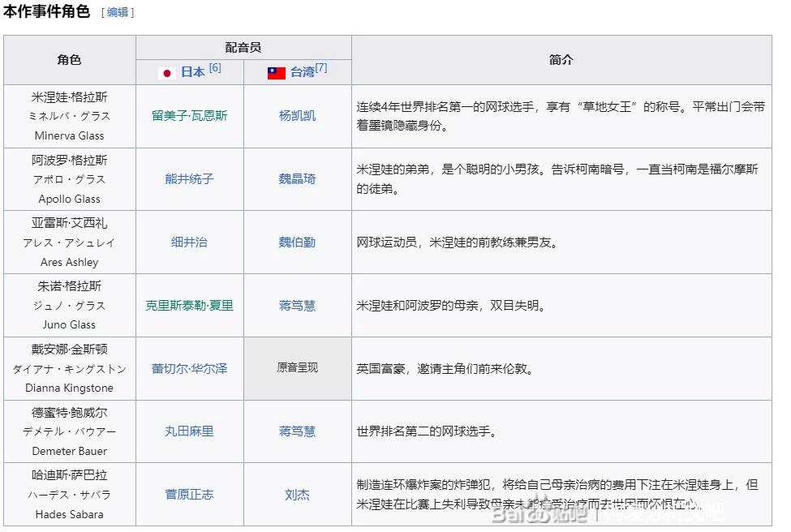Open the 杨凯凯 voice actor link
This screenshot has width=791, height=532.
297,116
